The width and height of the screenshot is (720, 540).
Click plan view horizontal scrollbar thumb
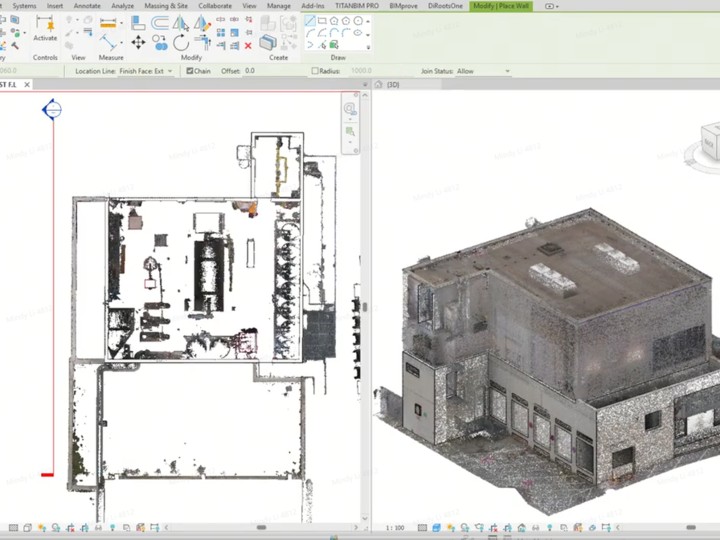(261, 527)
